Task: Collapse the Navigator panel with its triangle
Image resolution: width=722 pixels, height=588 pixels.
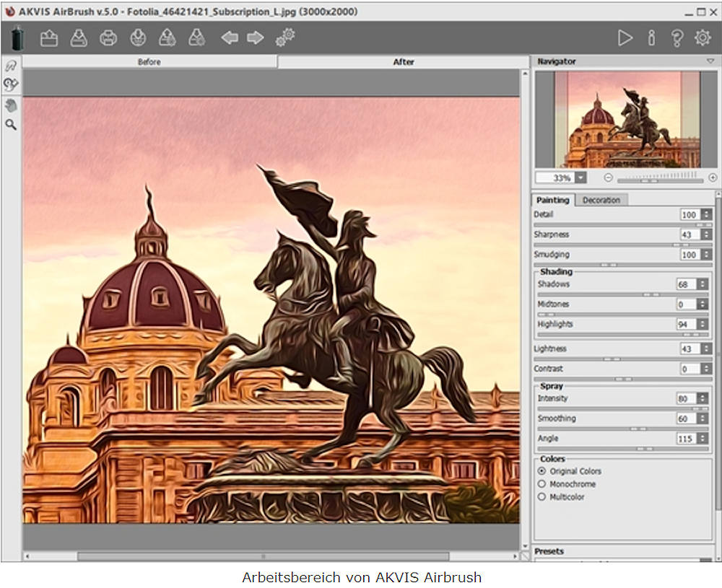Action: 710,62
